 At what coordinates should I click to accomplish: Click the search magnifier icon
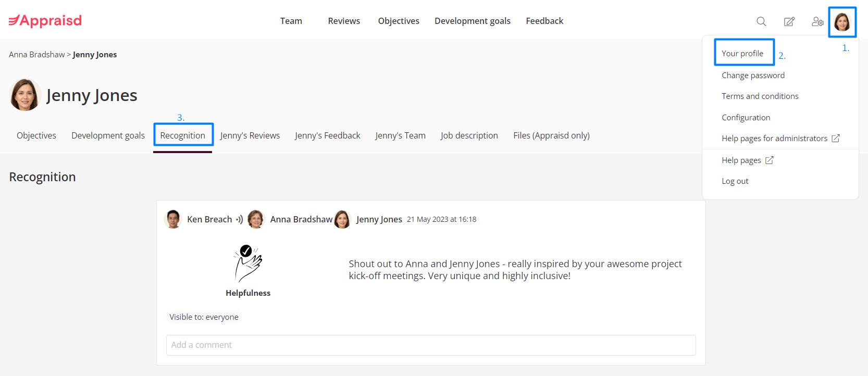tap(761, 21)
